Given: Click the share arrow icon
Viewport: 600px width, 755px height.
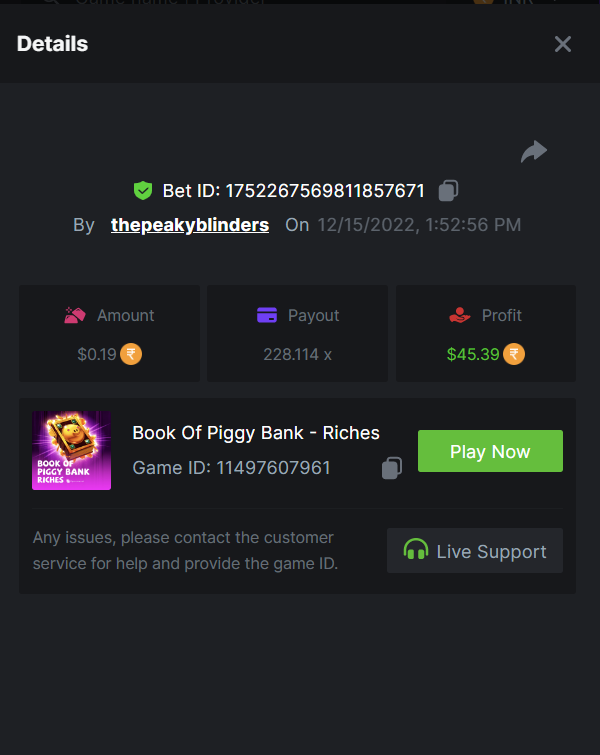Looking at the screenshot, I should [534, 151].
